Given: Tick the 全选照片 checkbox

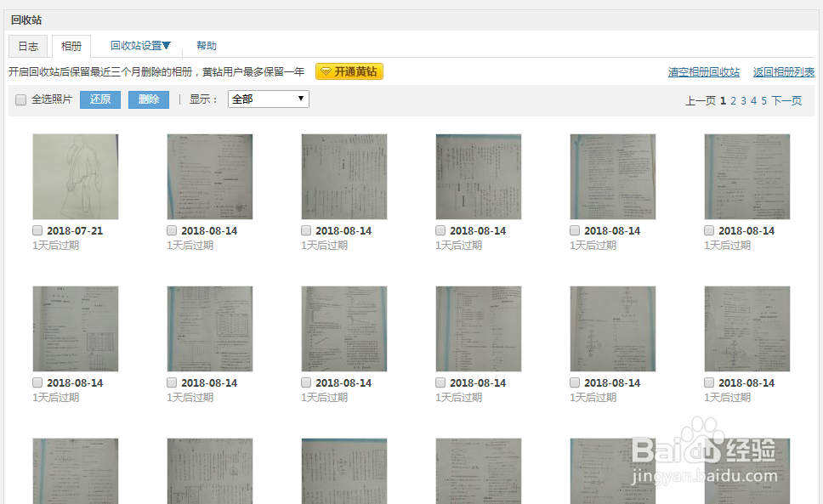Looking at the screenshot, I should click(x=21, y=99).
